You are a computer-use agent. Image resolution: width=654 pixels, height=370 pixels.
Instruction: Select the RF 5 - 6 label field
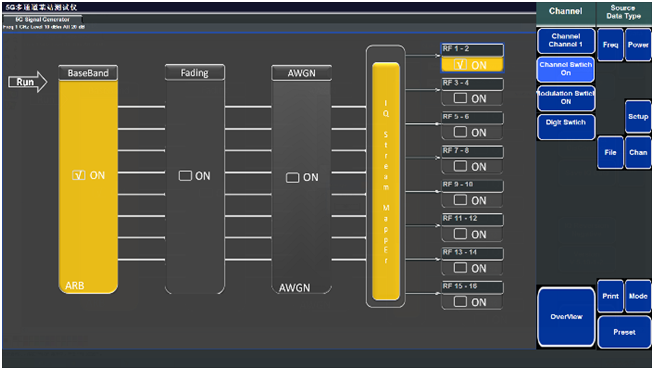(x=472, y=118)
